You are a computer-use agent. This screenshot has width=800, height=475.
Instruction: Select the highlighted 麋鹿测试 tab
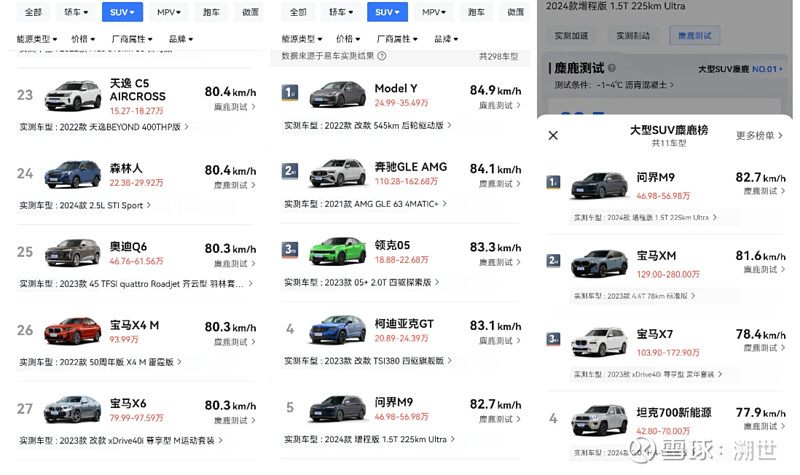click(695, 36)
